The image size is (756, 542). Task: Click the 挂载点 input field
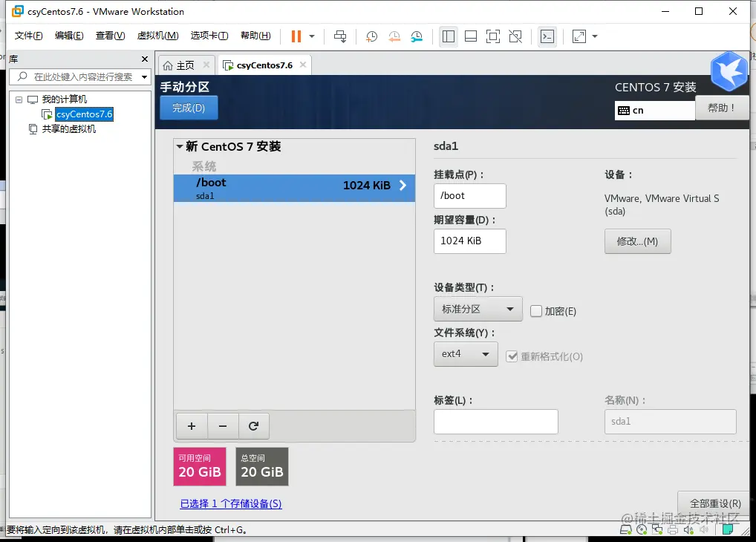tap(469, 196)
